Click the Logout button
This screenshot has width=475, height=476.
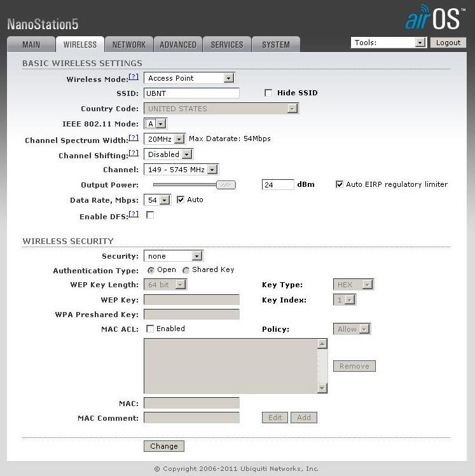tap(448, 43)
